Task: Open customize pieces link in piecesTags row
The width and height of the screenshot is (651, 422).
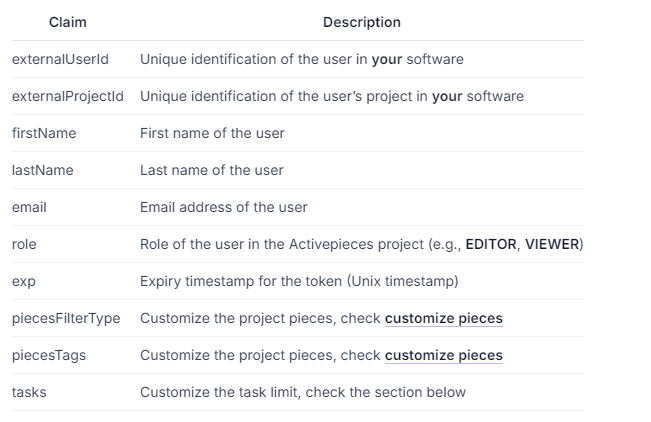Action: point(443,355)
